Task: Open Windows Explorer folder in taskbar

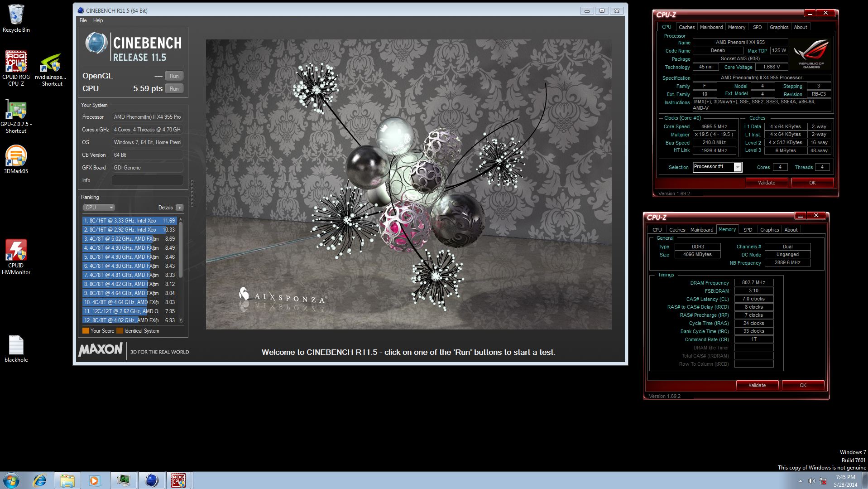Action: (x=67, y=480)
